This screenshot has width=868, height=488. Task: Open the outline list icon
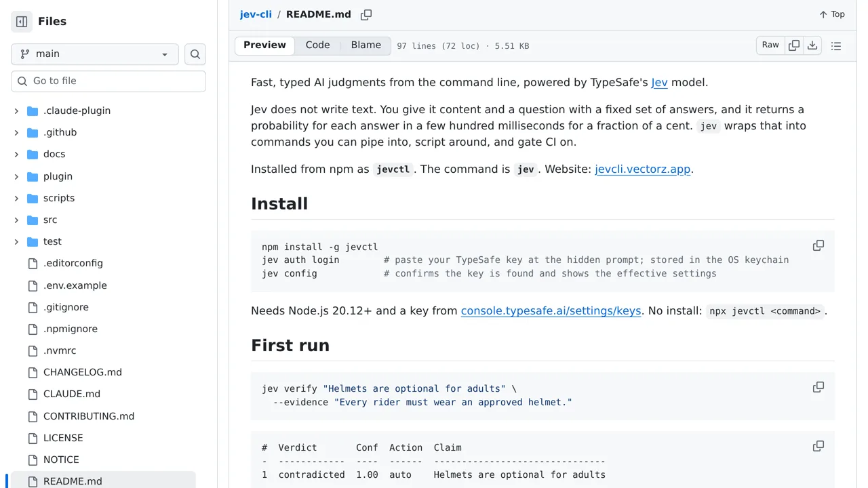836,46
